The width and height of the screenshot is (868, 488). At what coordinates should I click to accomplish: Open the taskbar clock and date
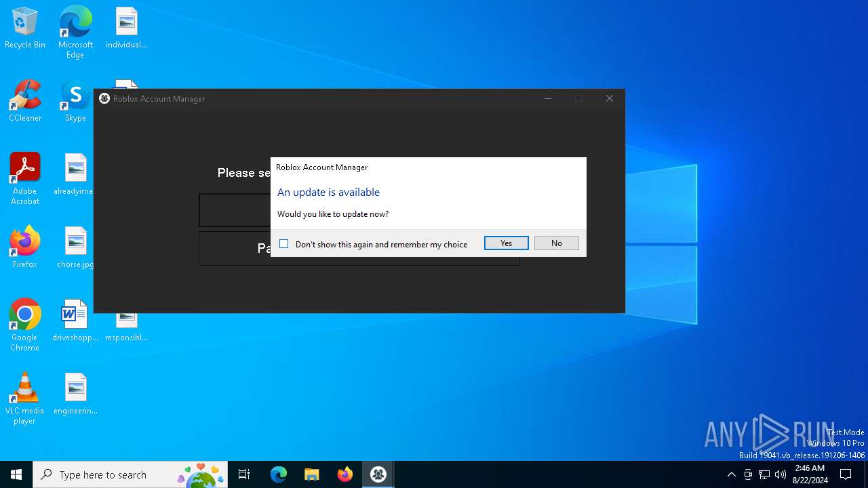tap(810, 474)
